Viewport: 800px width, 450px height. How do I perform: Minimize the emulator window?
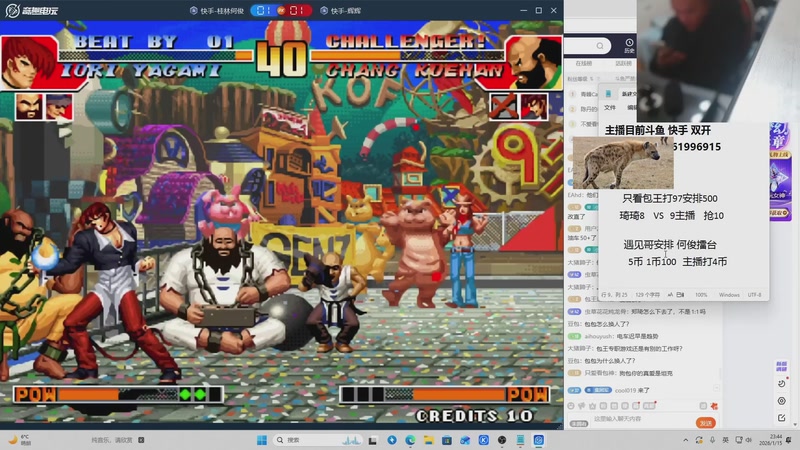[x=523, y=10]
